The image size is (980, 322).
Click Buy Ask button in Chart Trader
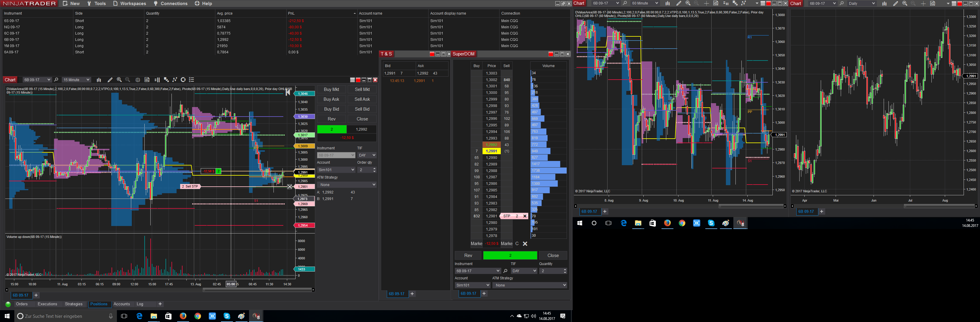331,99
